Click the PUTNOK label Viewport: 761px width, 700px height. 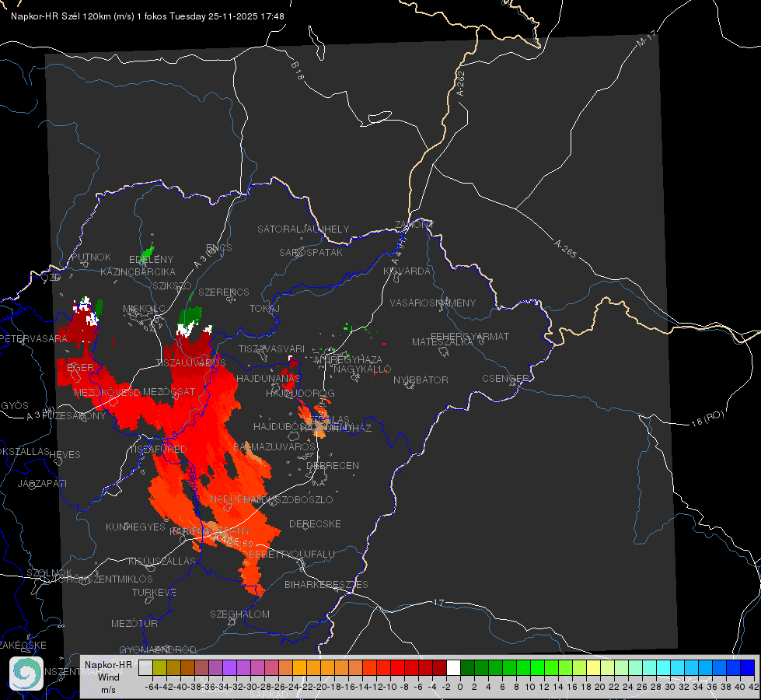click(x=91, y=257)
